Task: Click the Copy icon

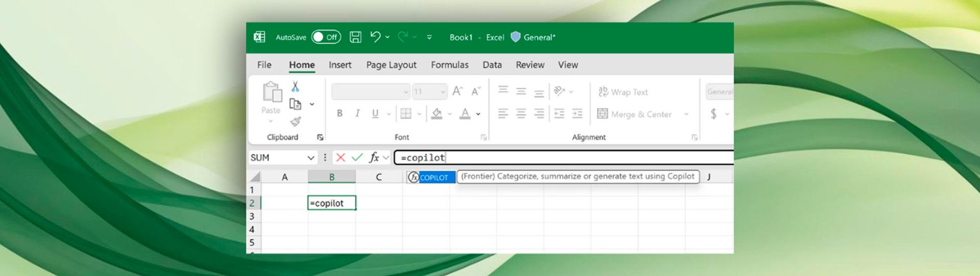Action: (x=296, y=104)
